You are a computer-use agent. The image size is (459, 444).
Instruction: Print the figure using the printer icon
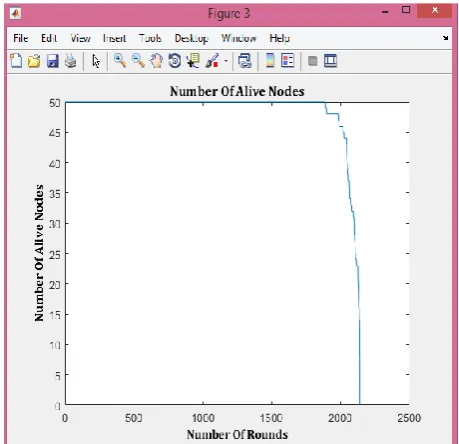pos(70,61)
